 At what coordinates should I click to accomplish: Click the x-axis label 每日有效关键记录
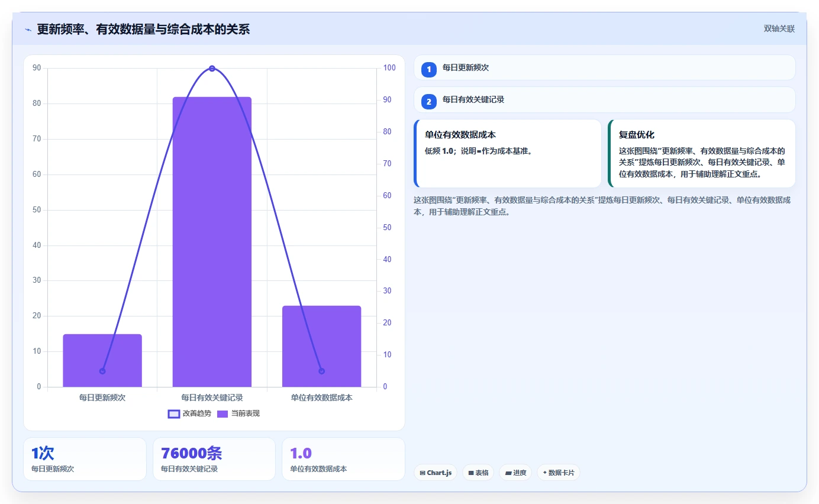click(x=212, y=398)
